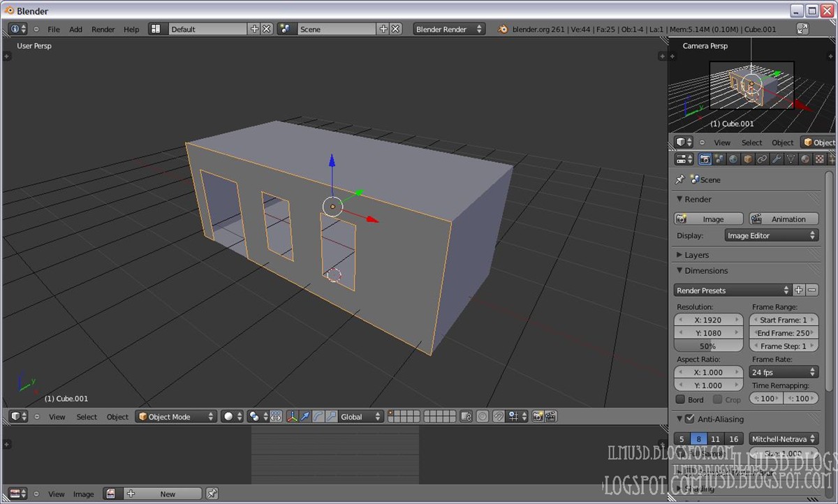Open the viewport shading mode dropdown

click(x=233, y=417)
